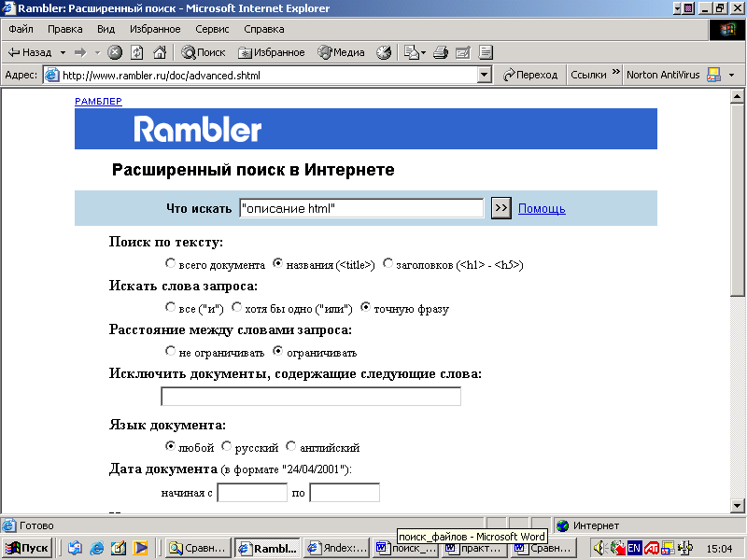The image size is (747, 560).
Task: Expand the Mail button dropdown arrow
Action: click(423, 52)
